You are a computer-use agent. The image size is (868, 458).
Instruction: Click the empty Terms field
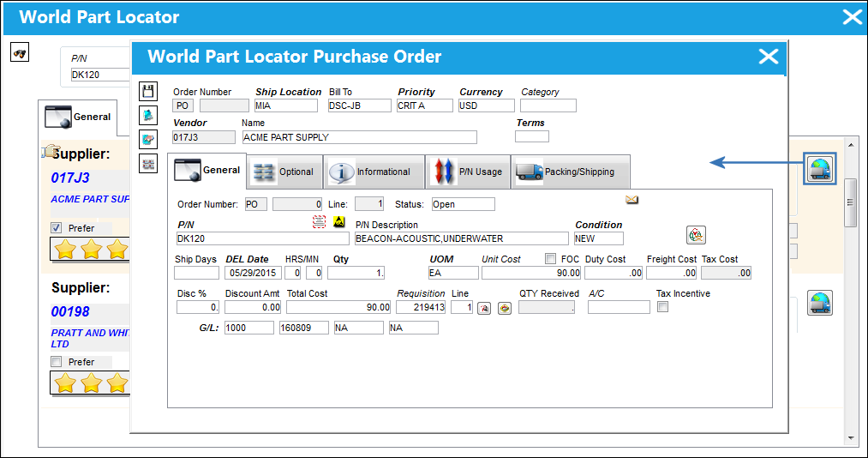(x=532, y=136)
